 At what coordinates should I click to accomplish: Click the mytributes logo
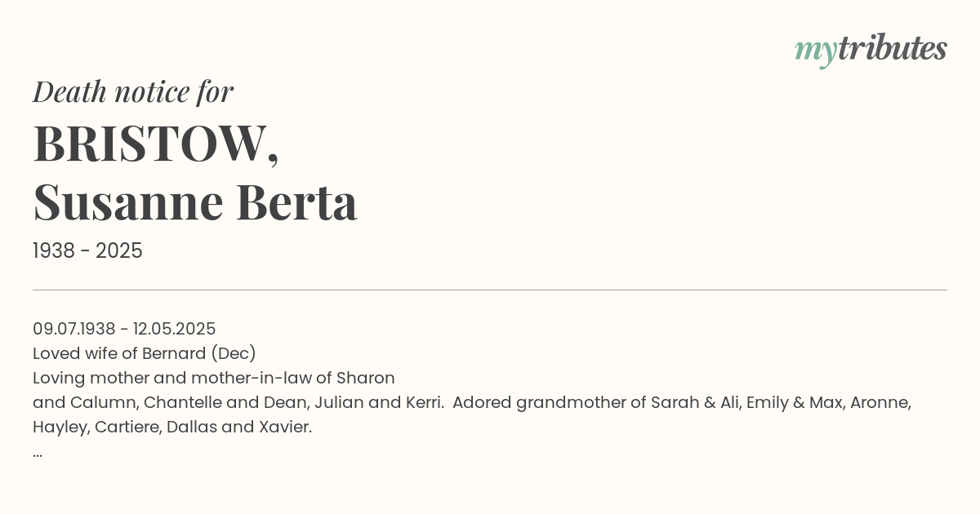click(871, 49)
